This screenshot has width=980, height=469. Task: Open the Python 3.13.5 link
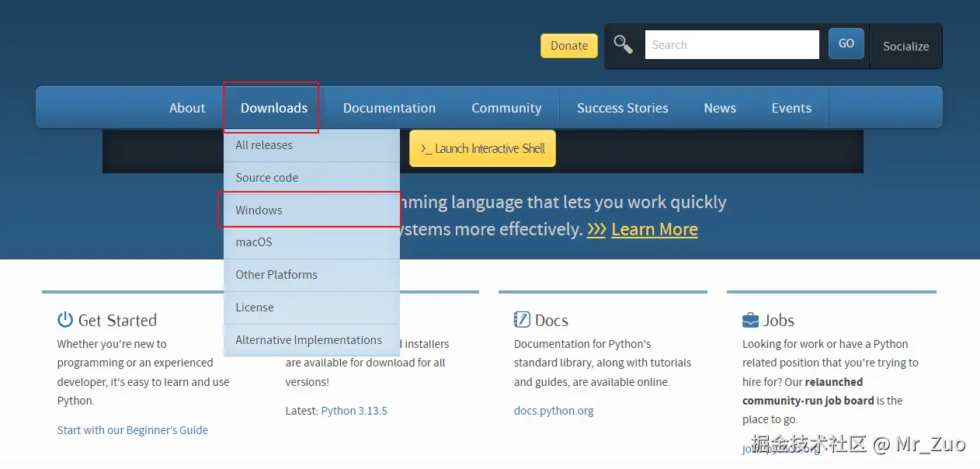pos(354,411)
